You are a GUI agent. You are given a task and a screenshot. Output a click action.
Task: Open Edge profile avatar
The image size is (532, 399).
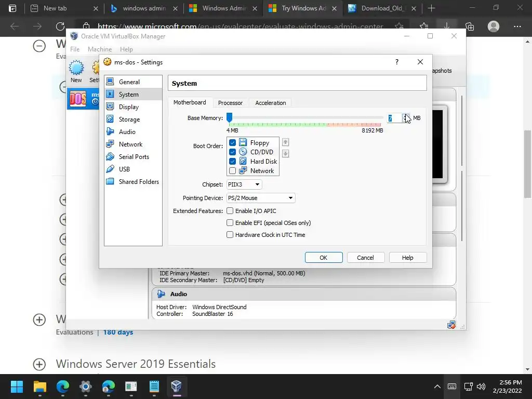[x=494, y=26]
